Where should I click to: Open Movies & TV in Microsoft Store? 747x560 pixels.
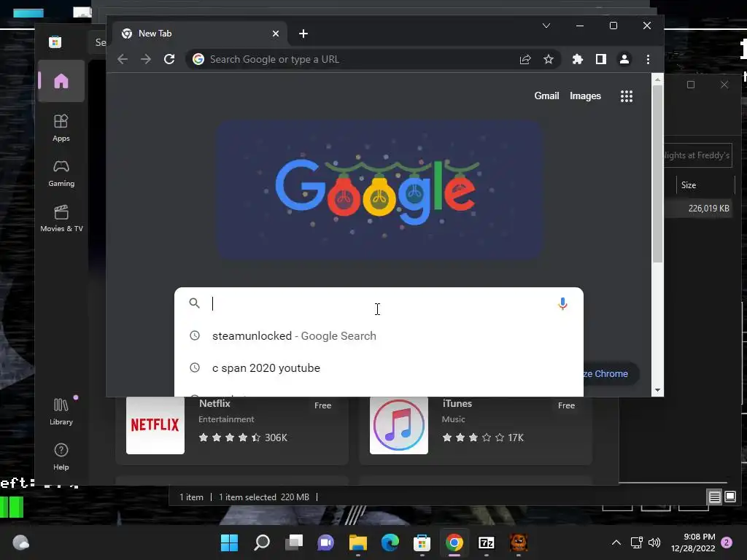(x=61, y=219)
